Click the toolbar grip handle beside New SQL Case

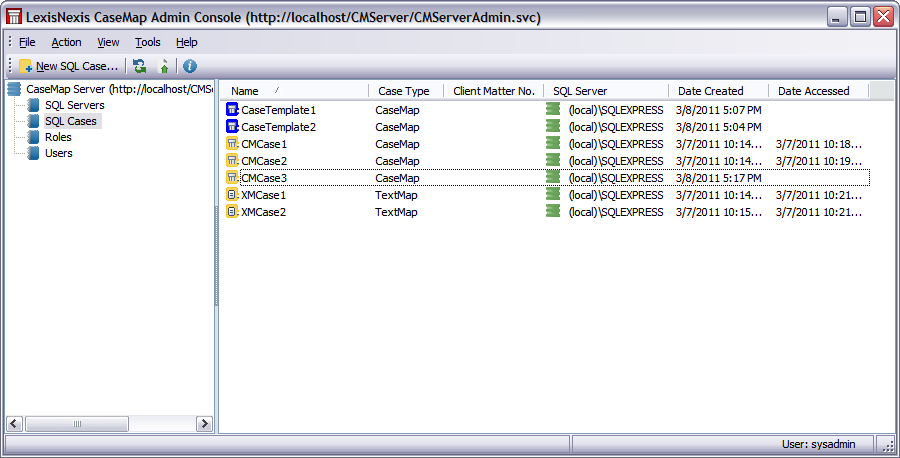point(10,66)
